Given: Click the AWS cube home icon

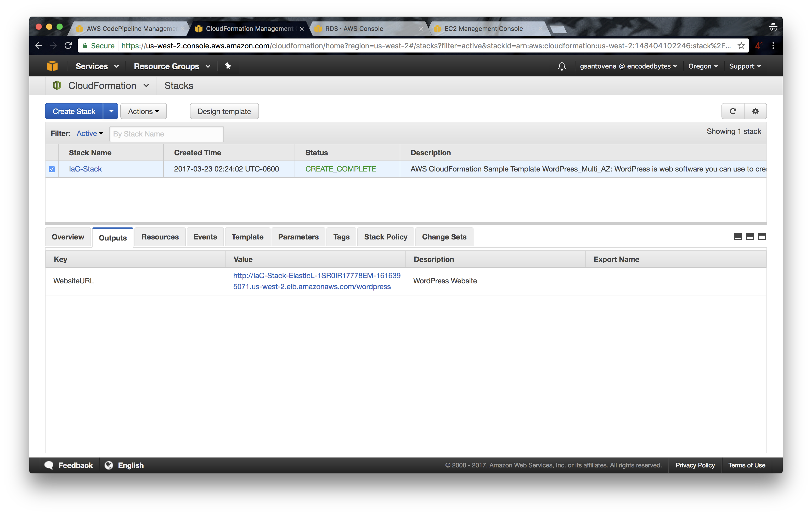Looking at the screenshot, I should (52, 66).
